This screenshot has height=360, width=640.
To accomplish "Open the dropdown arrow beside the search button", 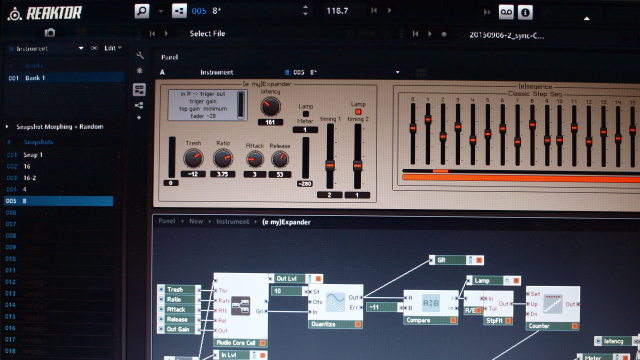I will (161, 11).
